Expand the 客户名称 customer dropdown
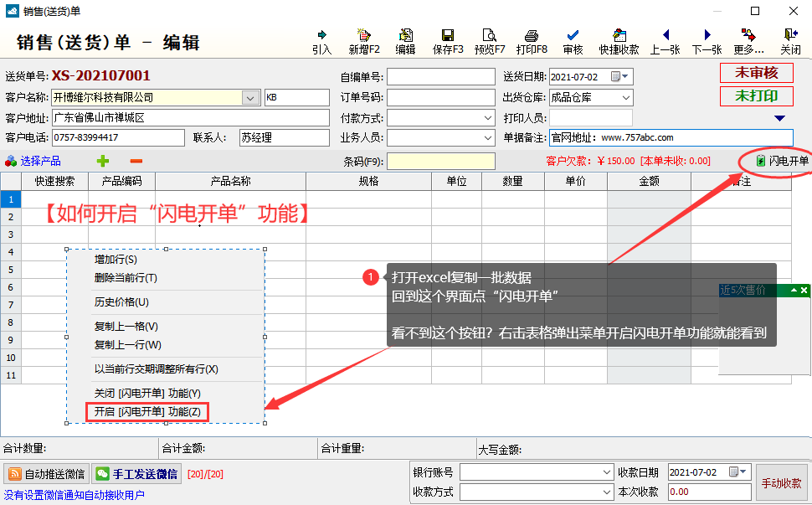Screen dimensions: 812x505 (x=250, y=97)
